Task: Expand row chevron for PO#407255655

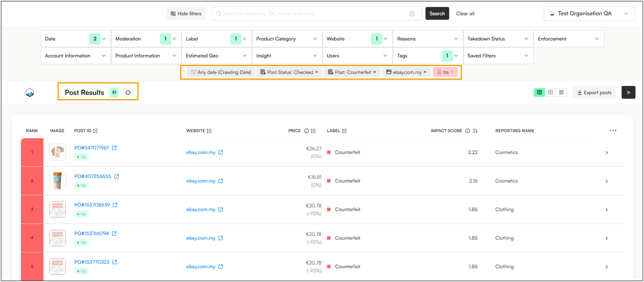Action: point(607,181)
